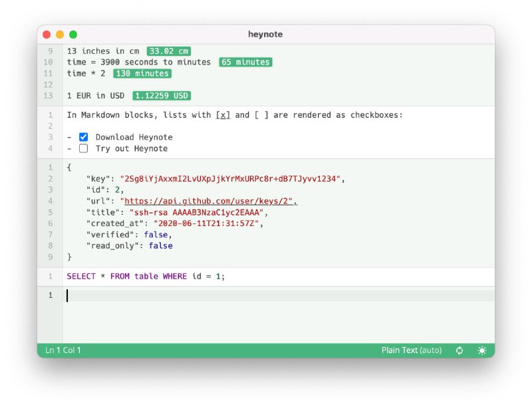Click the "created_at" timestamp value

[x=207, y=223]
